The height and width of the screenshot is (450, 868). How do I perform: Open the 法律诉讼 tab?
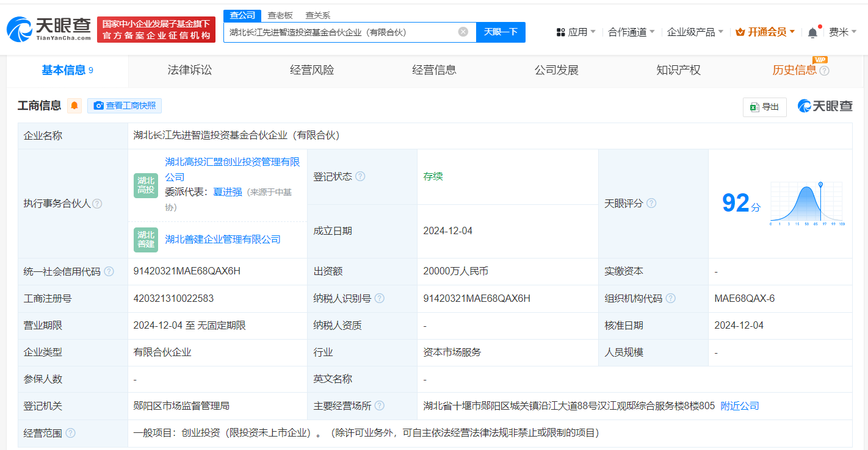(x=190, y=70)
